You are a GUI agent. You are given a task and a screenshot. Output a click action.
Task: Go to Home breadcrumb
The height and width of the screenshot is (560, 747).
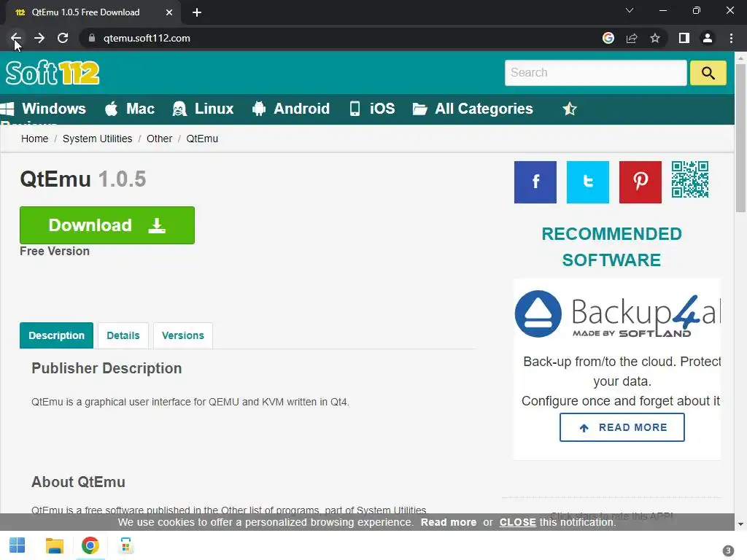point(35,139)
